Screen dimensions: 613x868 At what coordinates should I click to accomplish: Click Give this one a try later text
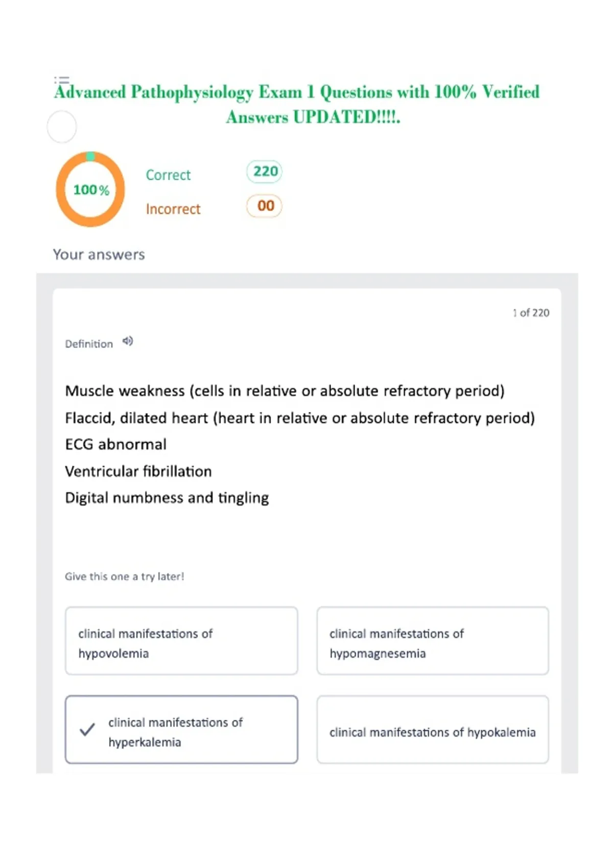125,576
